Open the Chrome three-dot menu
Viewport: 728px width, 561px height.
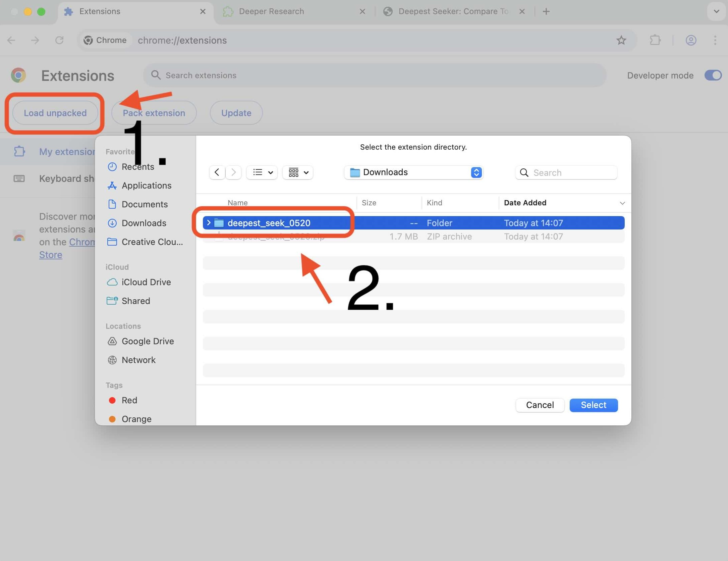pyautogui.click(x=715, y=40)
